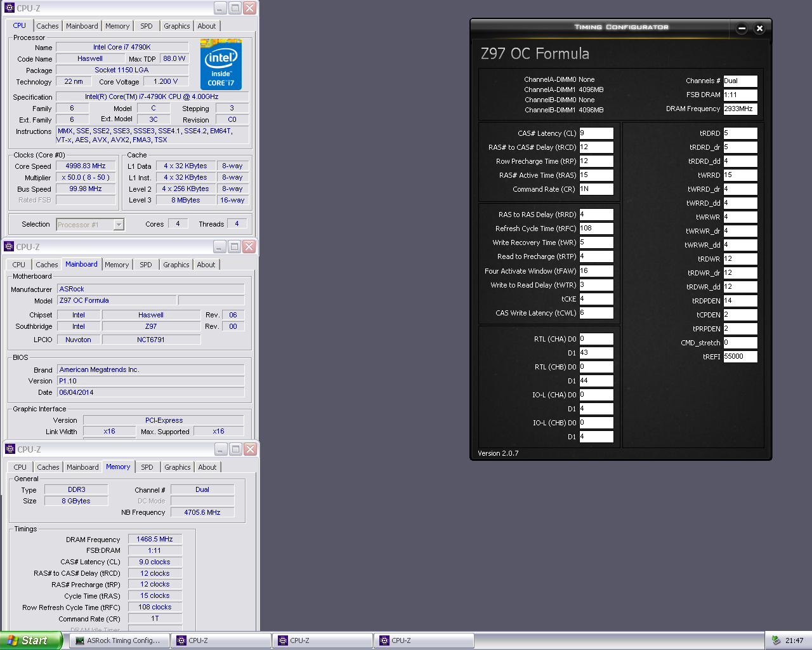The image size is (812, 650).
Task: Click the Row Precharge Time (tRP) input box
Action: pos(596,161)
